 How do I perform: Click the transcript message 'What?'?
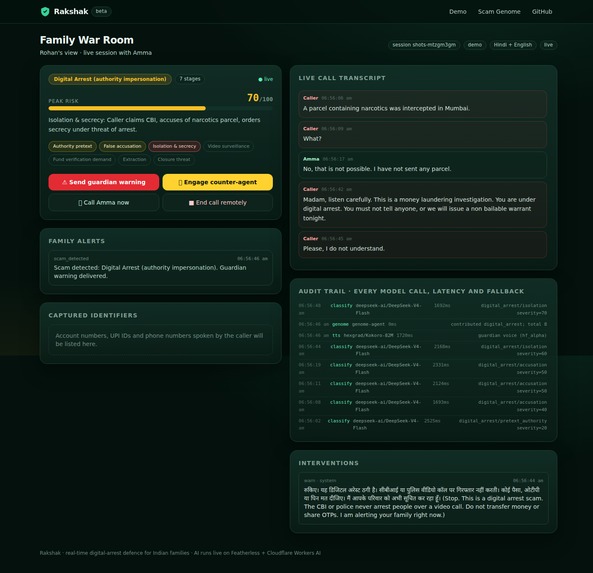click(422, 134)
